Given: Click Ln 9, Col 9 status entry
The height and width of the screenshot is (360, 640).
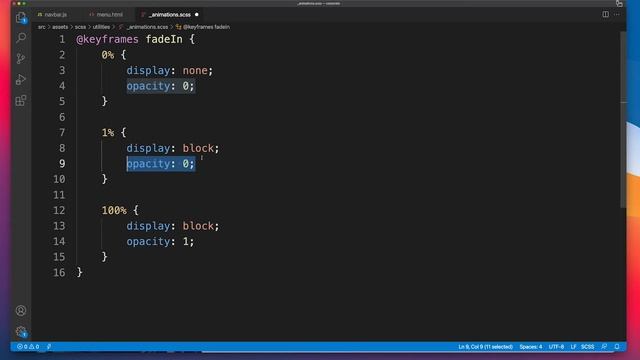Looking at the screenshot, I should [x=485, y=347].
